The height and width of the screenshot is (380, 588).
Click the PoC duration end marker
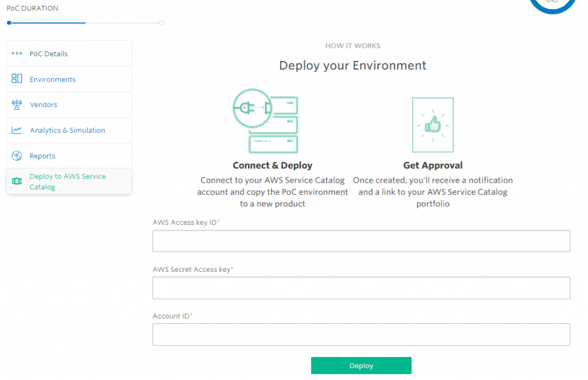[x=161, y=23]
